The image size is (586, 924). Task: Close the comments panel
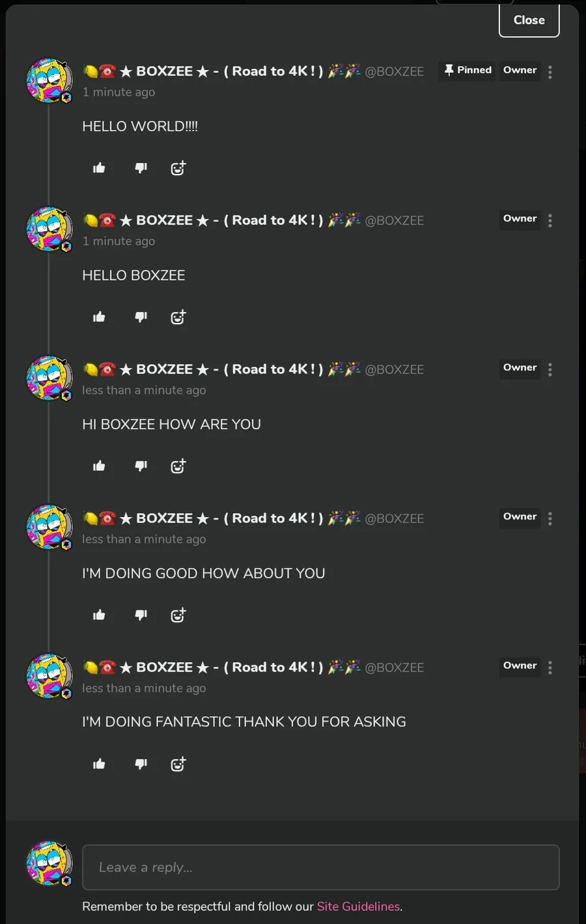529,20
